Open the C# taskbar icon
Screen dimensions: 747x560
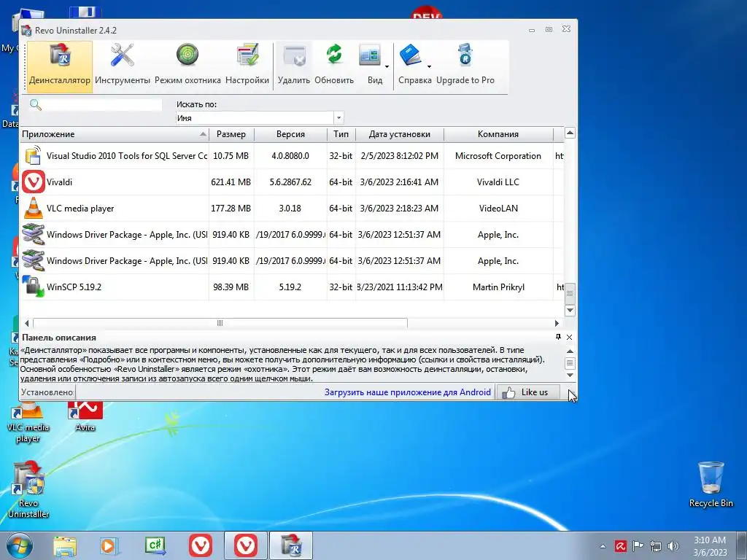[x=155, y=545]
